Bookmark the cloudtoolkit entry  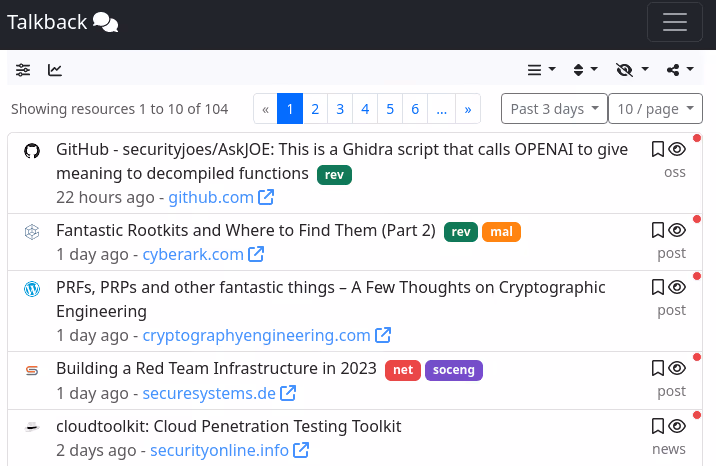658,426
